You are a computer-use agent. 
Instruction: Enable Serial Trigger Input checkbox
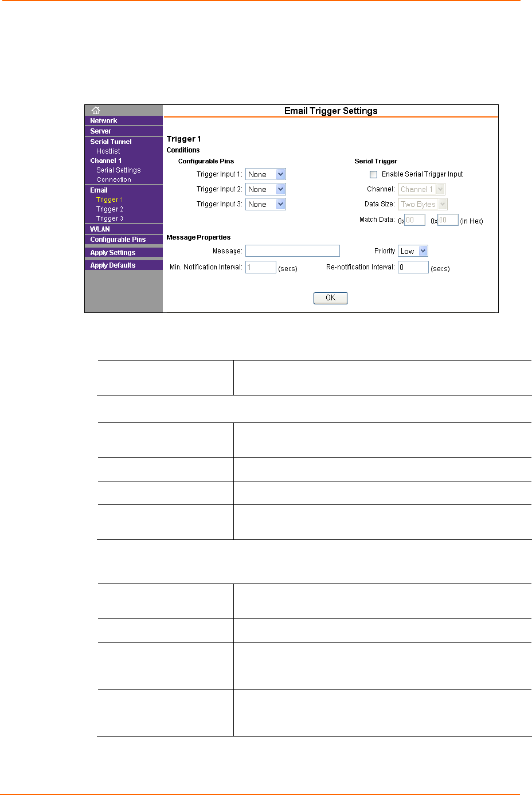[373, 174]
